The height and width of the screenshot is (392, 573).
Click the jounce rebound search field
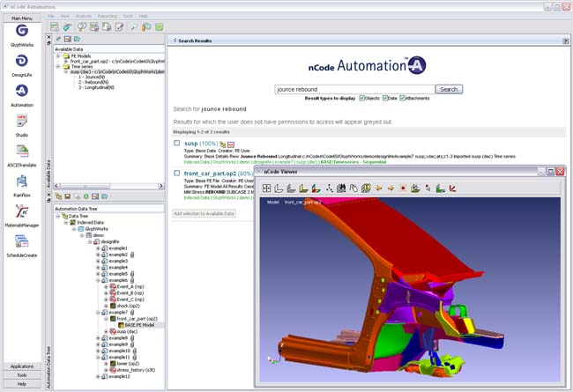coord(354,89)
